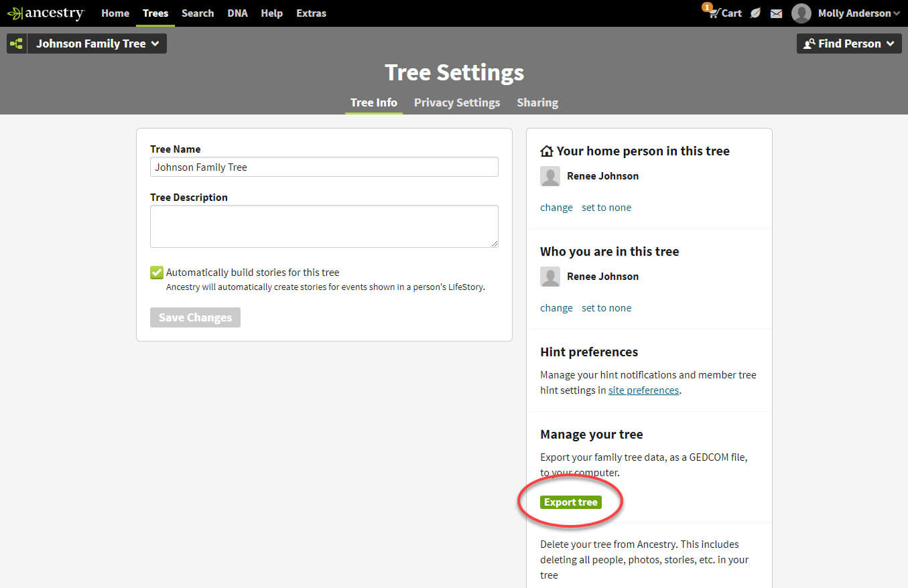
Task: Open the Help menu
Action: click(271, 13)
